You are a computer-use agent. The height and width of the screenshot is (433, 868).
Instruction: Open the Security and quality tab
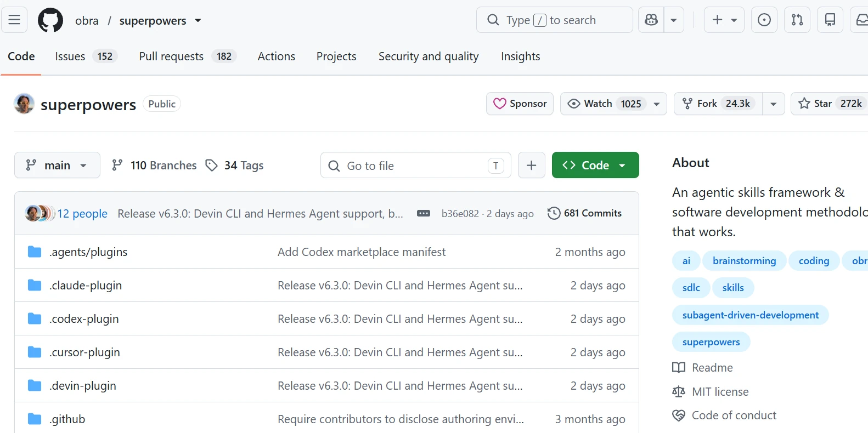(x=429, y=56)
